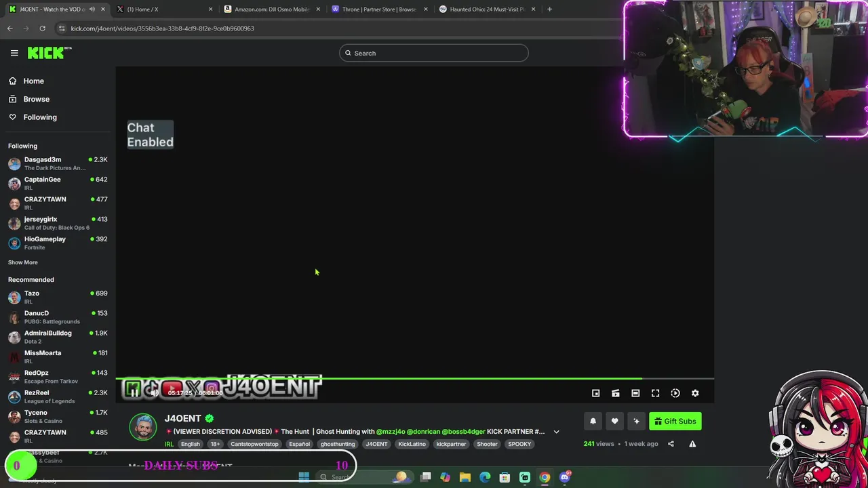Follow J4OENT with the heart button
The image size is (868, 488).
click(614, 422)
